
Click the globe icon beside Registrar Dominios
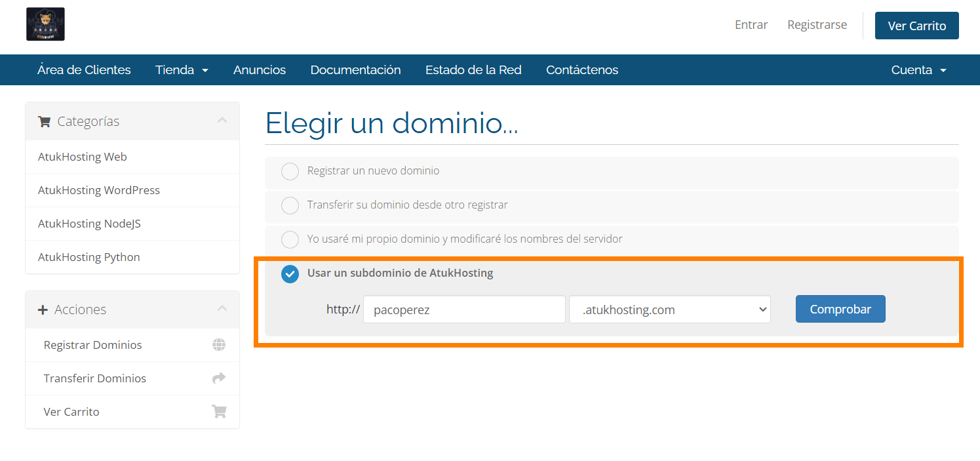[219, 345]
